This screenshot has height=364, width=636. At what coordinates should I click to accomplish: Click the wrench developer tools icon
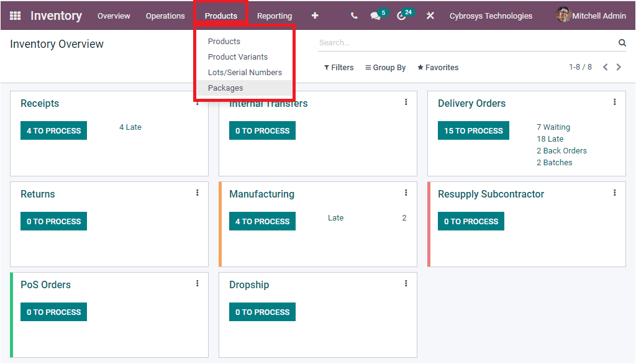pos(430,16)
